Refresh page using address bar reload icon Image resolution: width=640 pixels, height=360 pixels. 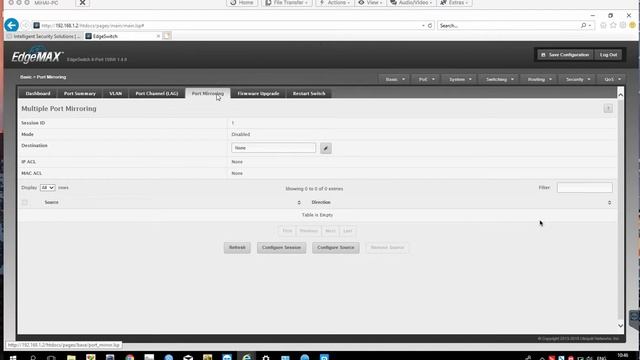[430, 25]
